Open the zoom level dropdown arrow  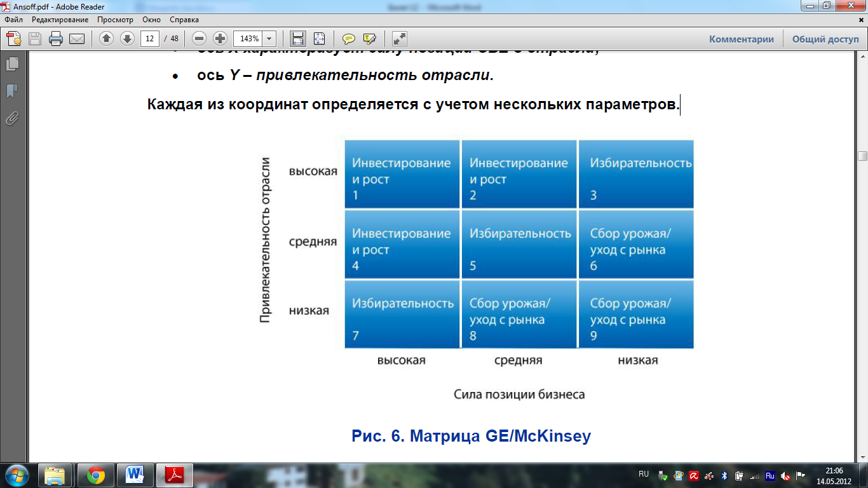[269, 39]
